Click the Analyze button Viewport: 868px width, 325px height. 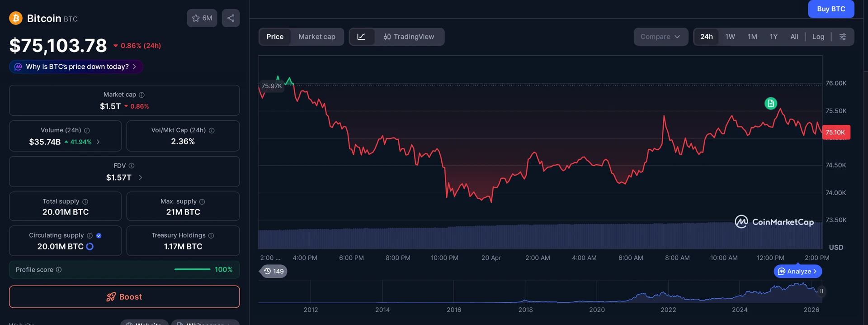(x=798, y=271)
